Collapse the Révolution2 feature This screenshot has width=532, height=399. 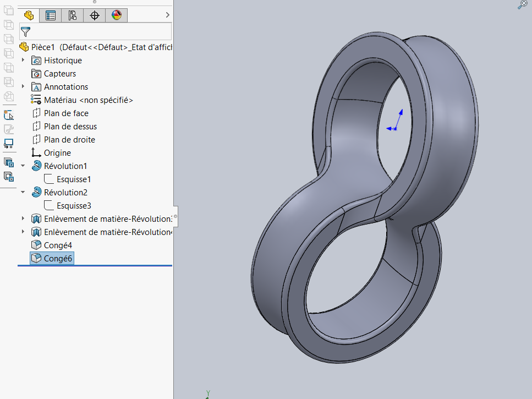click(x=23, y=192)
